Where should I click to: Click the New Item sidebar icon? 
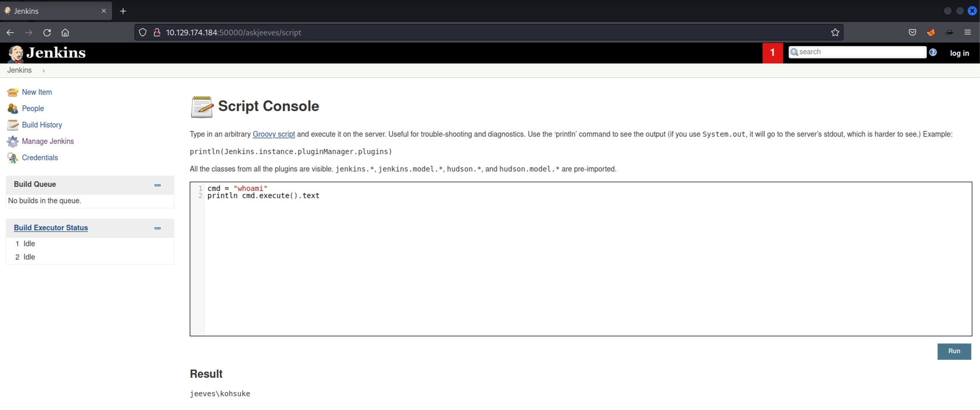click(x=12, y=92)
